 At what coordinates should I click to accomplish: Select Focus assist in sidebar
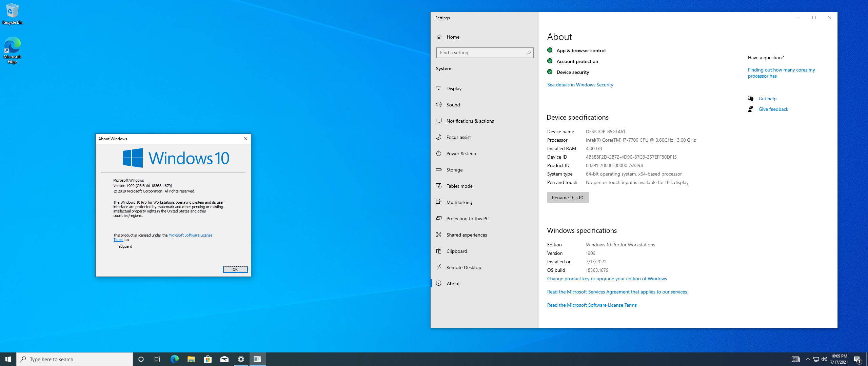click(485, 137)
